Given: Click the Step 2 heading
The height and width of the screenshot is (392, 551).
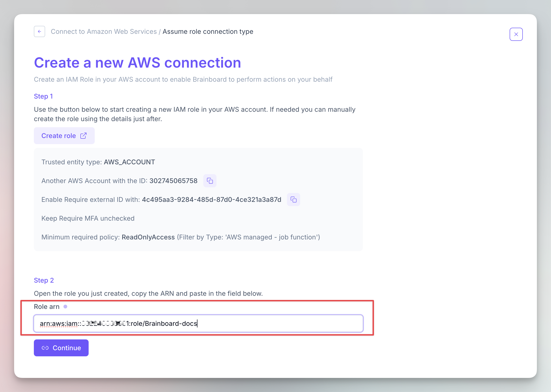Looking at the screenshot, I should tap(44, 280).
